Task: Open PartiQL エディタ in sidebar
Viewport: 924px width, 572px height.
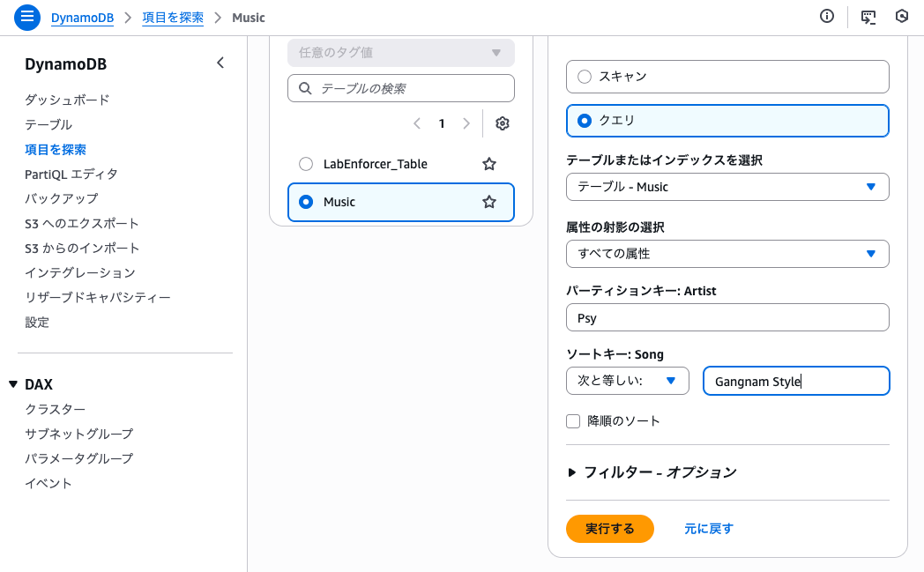Action: click(x=71, y=174)
